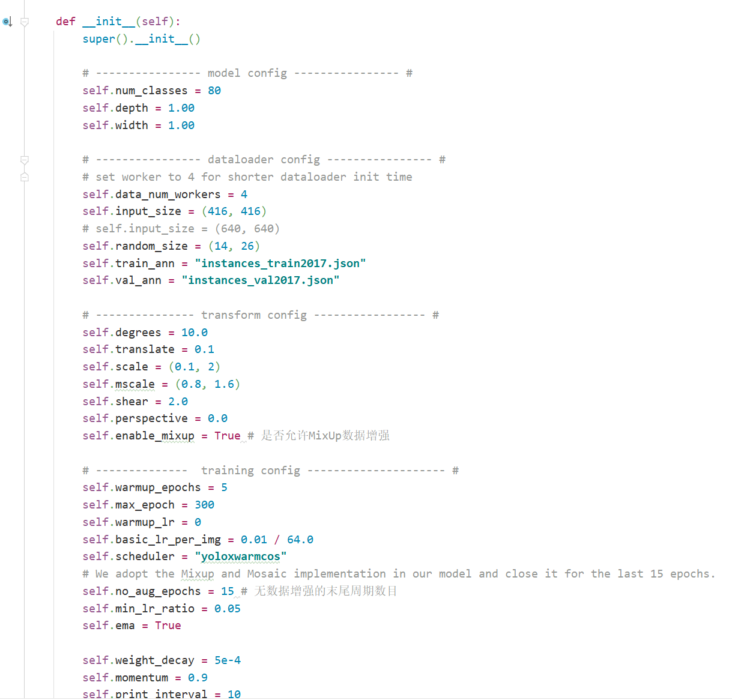
Task: Click the super().__init__() call
Action: click(141, 38)
